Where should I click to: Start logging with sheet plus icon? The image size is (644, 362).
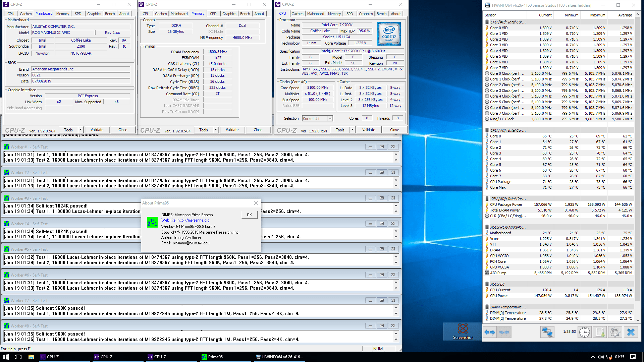click(600, 332)
